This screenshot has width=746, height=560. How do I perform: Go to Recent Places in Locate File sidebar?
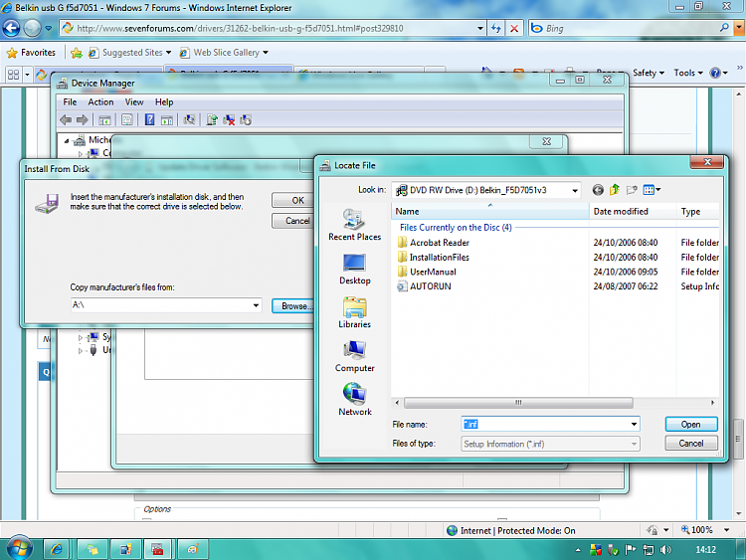click(x=355, y=225)
